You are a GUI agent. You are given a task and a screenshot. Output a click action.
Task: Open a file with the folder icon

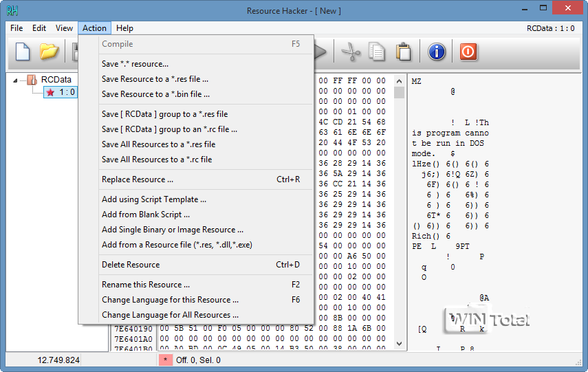pyautogui.click(x=49, y=52)
